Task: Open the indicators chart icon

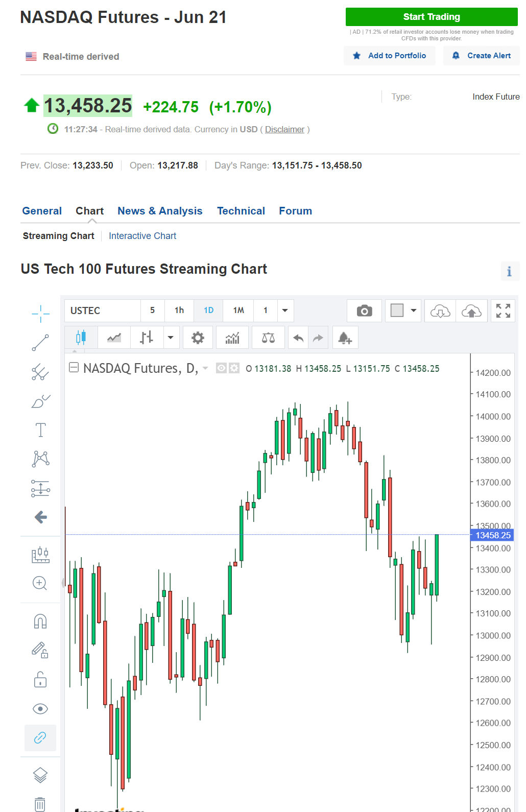Action: (x=232, y=338)
